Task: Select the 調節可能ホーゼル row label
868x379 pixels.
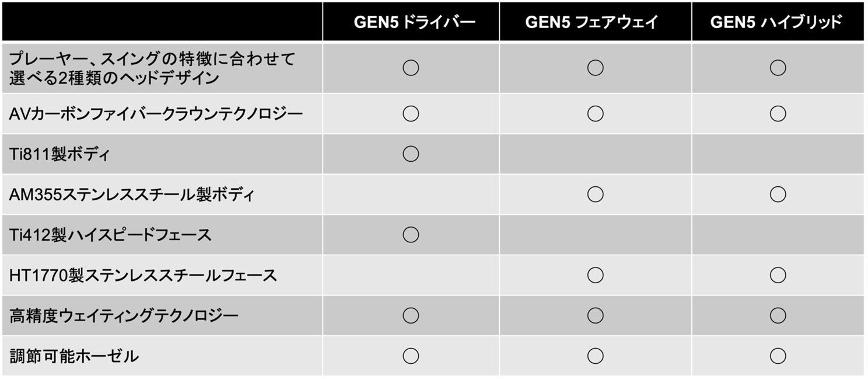Action: pyautogui.click(x=74, y=356)
